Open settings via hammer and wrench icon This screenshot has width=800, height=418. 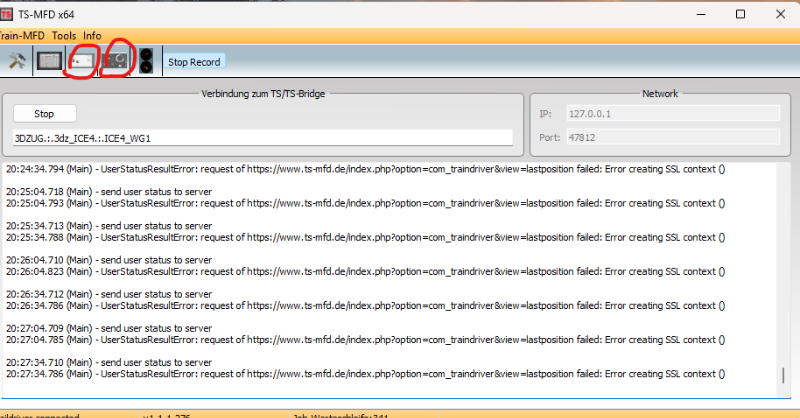point(17,61)
